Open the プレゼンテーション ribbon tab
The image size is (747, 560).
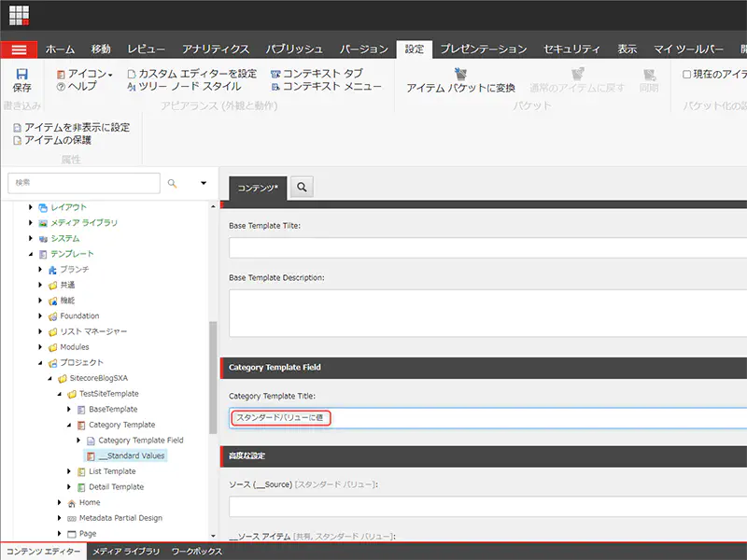click(x=483, y=49)
